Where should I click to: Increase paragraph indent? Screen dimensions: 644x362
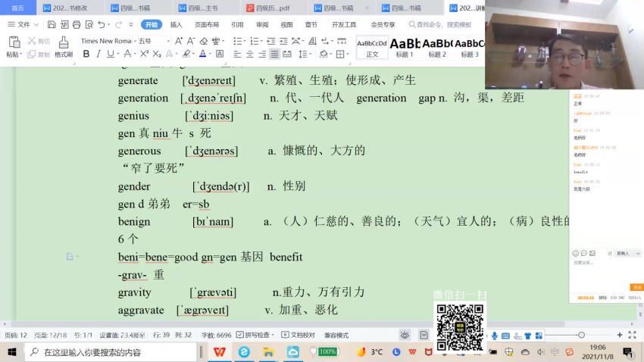point(283,41)
